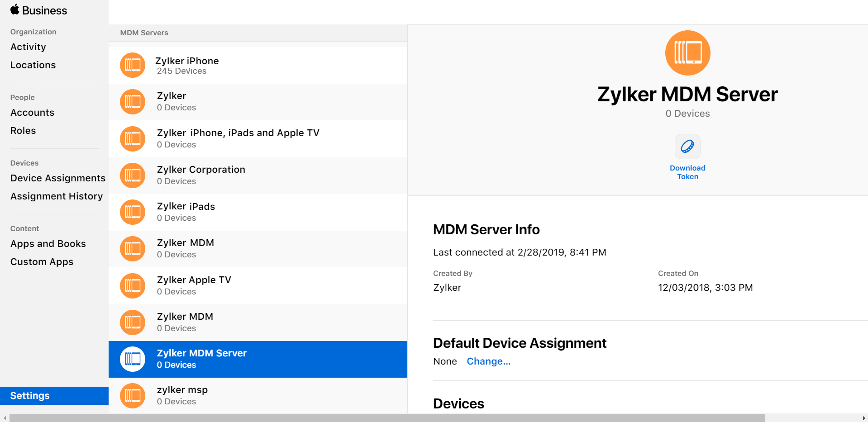Go to Locations in the sidebar
868x422 pixels.
coord(33,65)
